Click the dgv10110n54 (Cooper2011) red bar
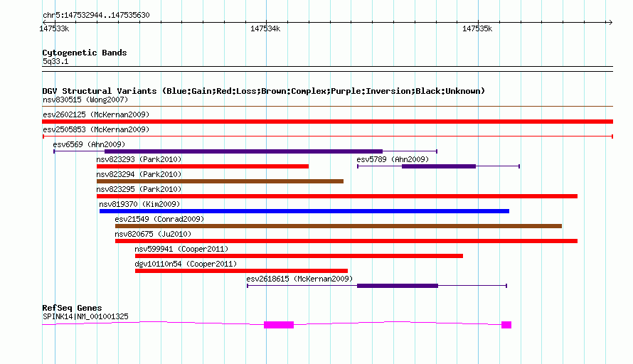 coord(241,271)
